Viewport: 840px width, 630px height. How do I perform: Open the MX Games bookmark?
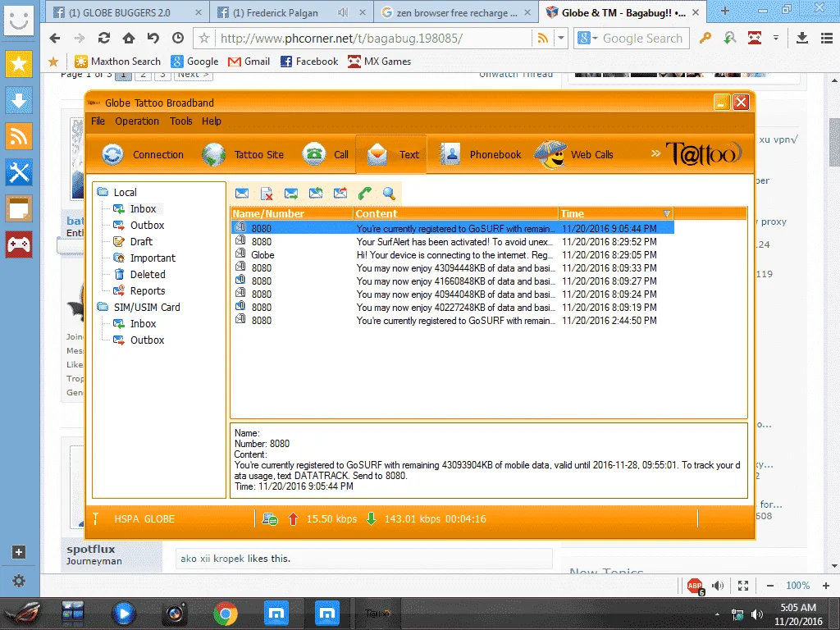[380, 61]
